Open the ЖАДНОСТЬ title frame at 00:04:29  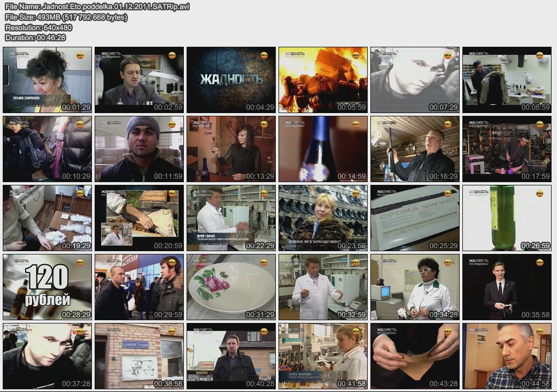click(x=231, y=80)
